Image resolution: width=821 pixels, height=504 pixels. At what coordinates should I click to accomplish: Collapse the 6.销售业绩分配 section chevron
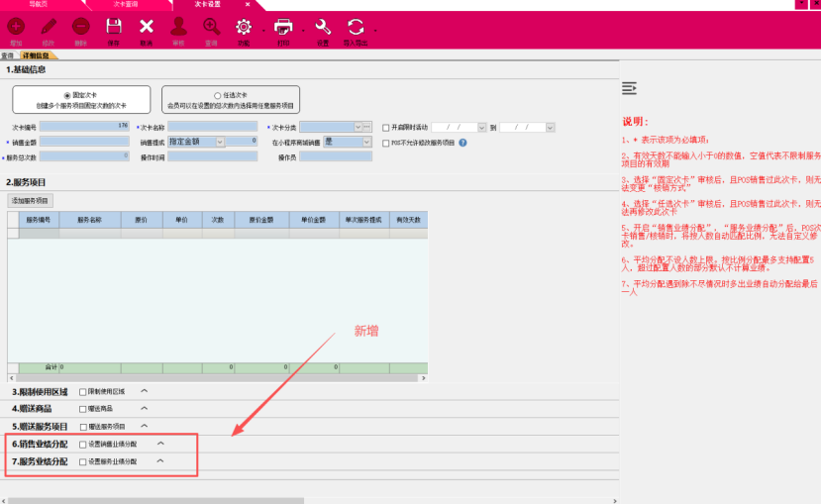pyautogui.click(x=160, y=444)
